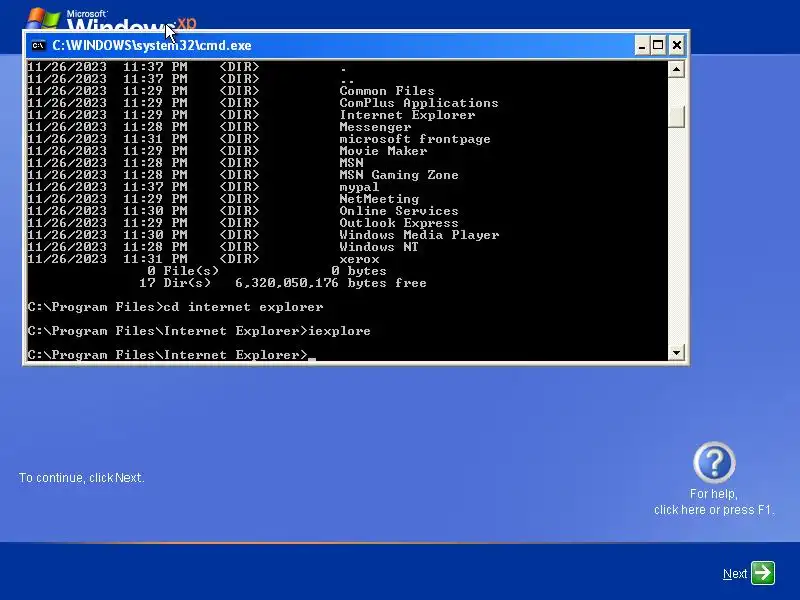Click the 'Online Services' directory entry

(x=399, y=211)
